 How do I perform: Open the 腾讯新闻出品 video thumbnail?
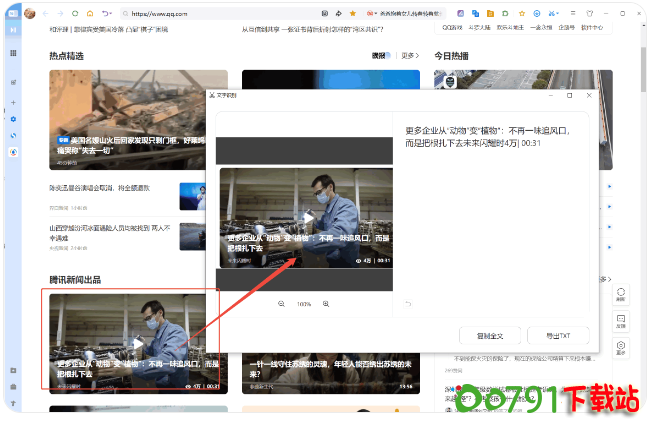coord(137,341)
